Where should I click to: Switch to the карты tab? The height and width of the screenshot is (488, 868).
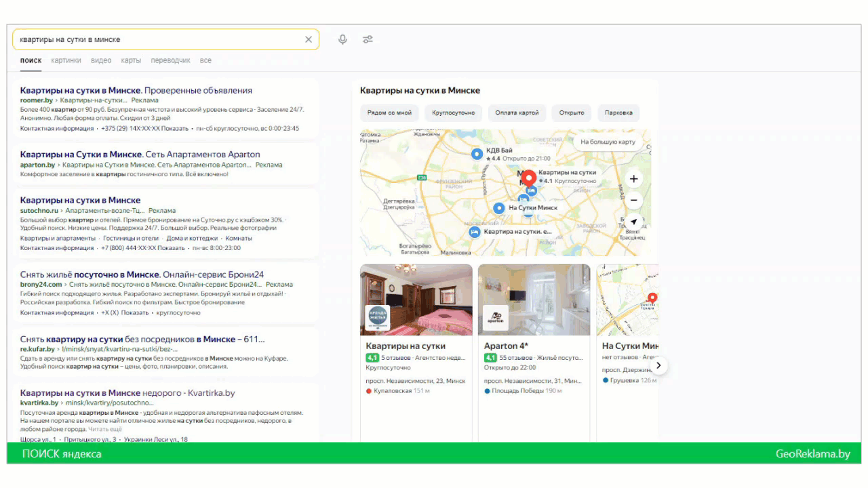pyautogui.click(x=131, y=60)
